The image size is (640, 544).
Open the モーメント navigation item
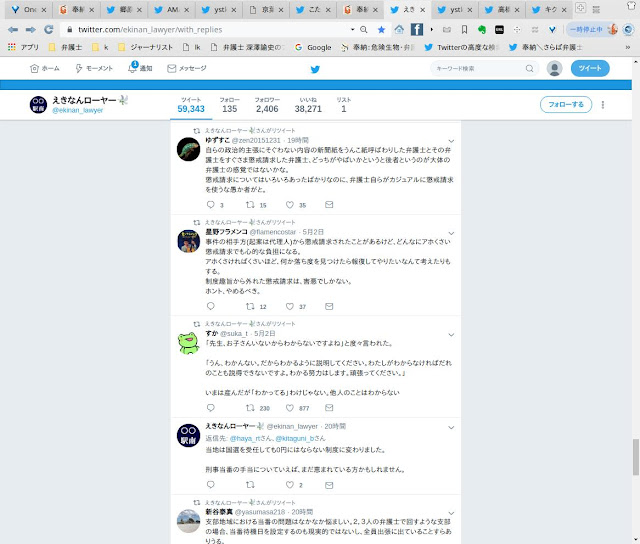93,69
